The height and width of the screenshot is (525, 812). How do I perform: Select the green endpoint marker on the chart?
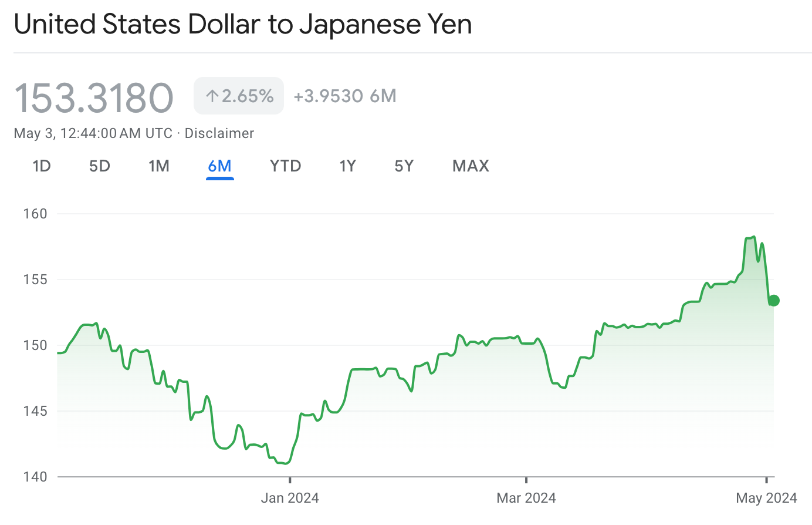(774, 301)
